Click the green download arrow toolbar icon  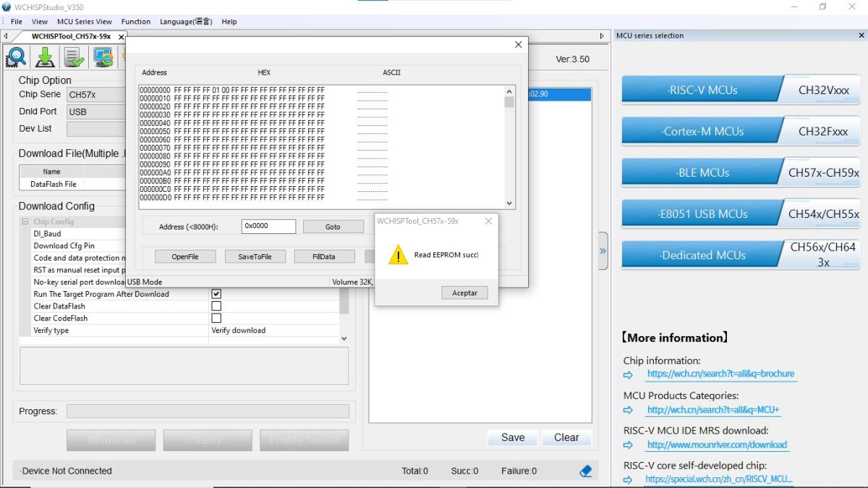[x=46, y=56]
